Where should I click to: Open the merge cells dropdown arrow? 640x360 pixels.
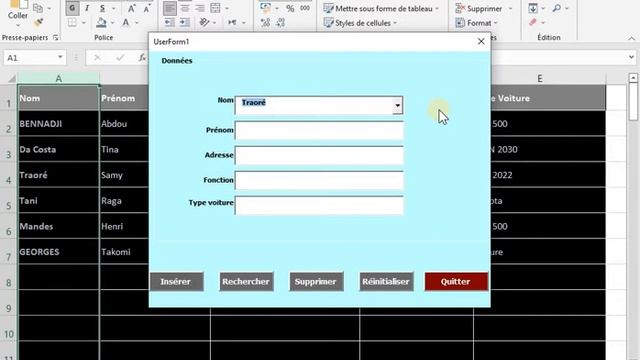[227, 9]
